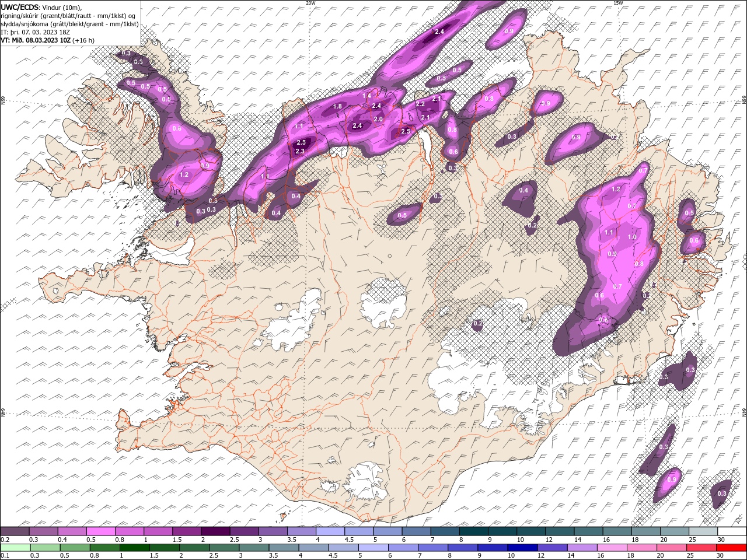Click the 15W longitude label
Viewport: 747px width, 560px height.
click(618, 3)
